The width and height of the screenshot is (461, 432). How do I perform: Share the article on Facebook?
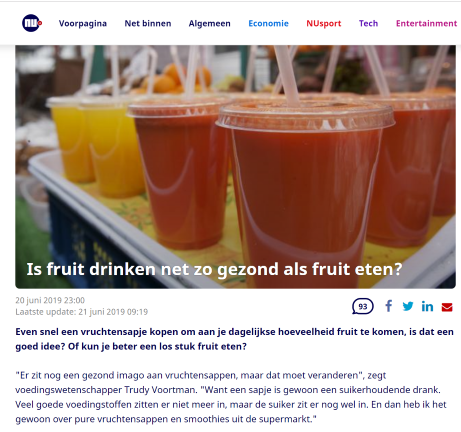389,306
